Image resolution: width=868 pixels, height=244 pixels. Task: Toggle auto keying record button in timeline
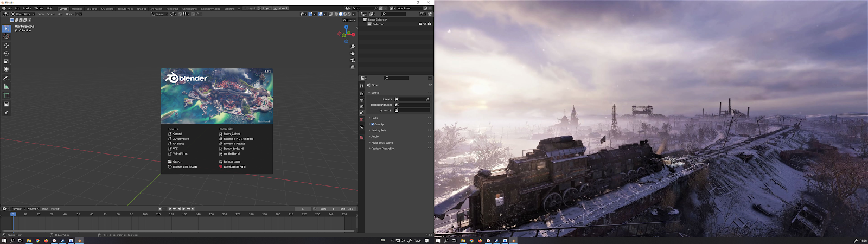pyautogui.click(x=160, y=209)
